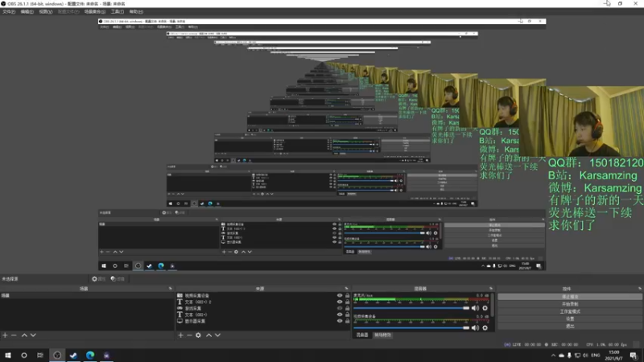Open 视频采集设备 mixer settings gear

[x=485, y=328]
